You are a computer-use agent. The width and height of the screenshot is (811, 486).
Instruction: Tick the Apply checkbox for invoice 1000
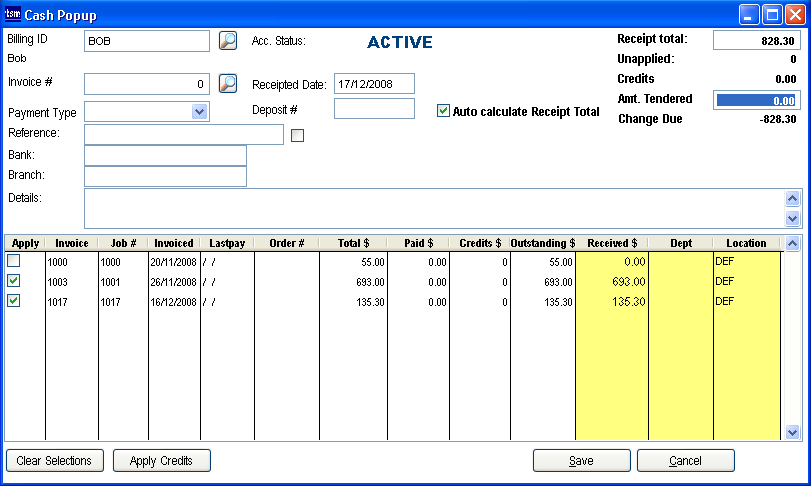(14, 261)
